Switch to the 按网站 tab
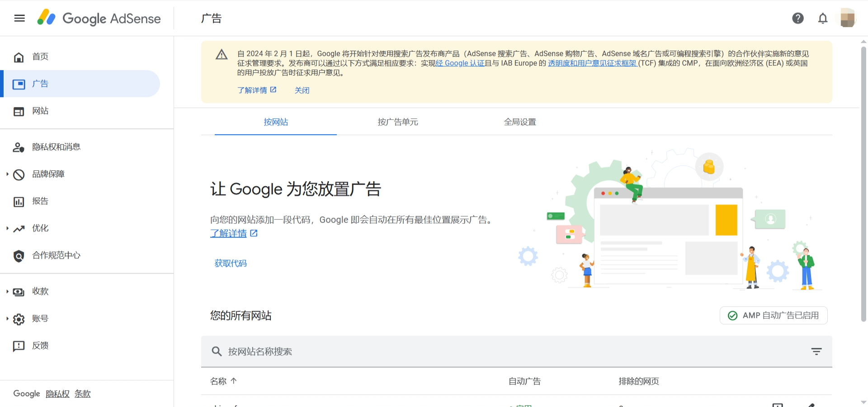Screen dimensions: 868x407 (276, 122)
